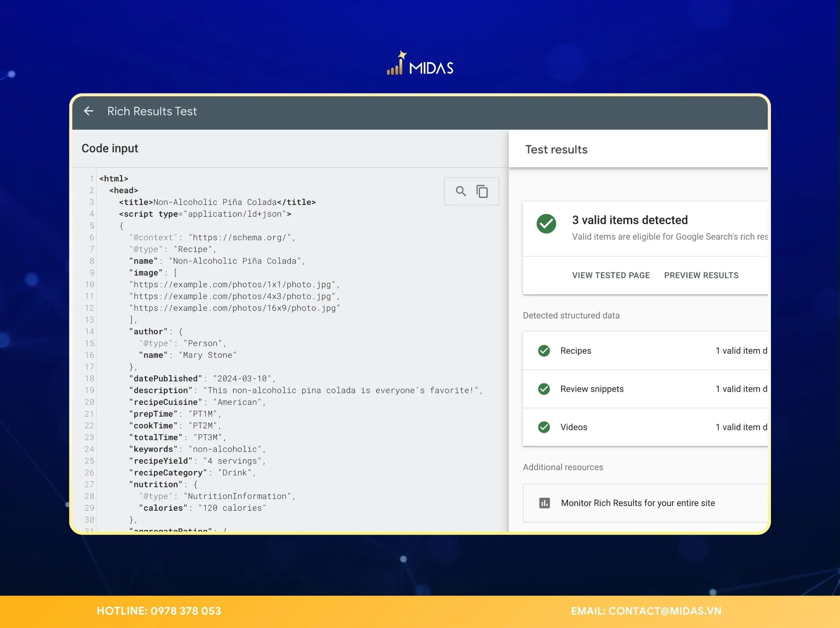Click the "description" code line

coord(306,391)
